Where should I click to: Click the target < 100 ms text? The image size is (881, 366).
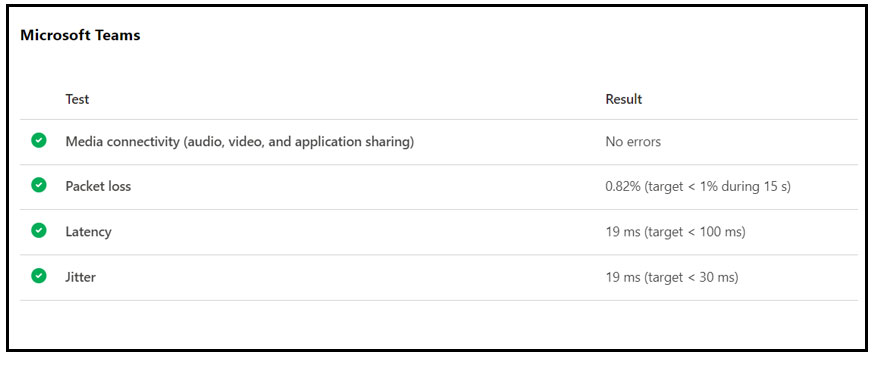tap(695, 232)
